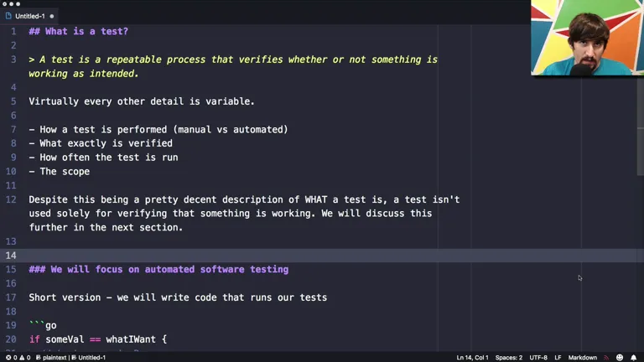Click the heading '## What is a test?'
Screen dimensions: 644x362
(x=79, y=31)
